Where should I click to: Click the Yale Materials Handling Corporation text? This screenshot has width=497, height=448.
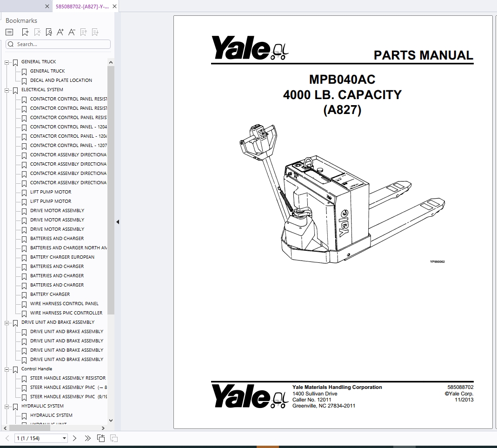tap(337, 387)
